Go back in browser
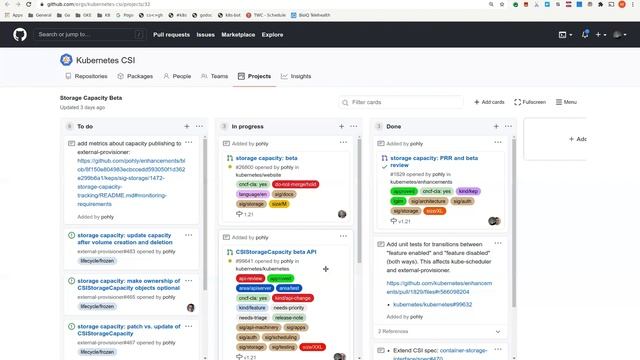Viewport: 640px width, 360px height. point(7,4)
